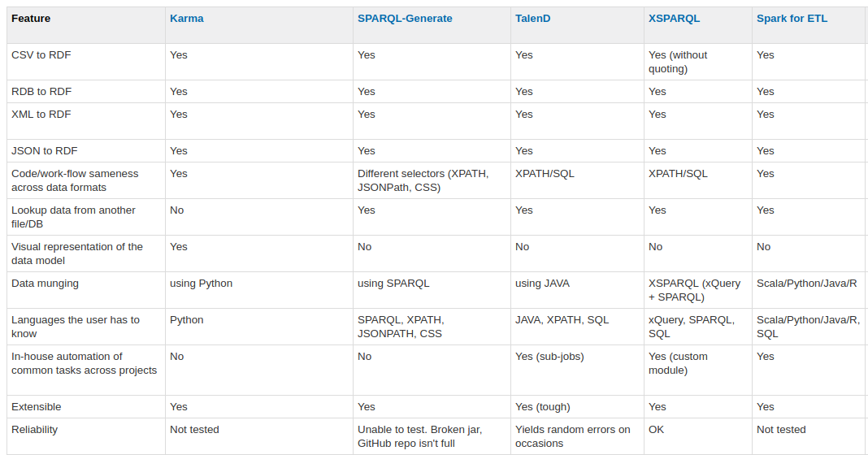Select the 'Different selectors' cell
The image size is (868, 455).
point(423,180)
